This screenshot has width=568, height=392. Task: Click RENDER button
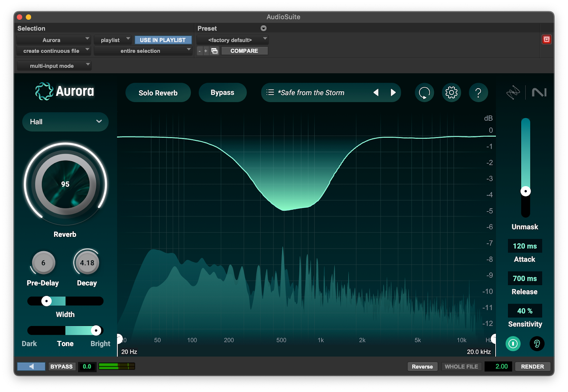[532, 366]
